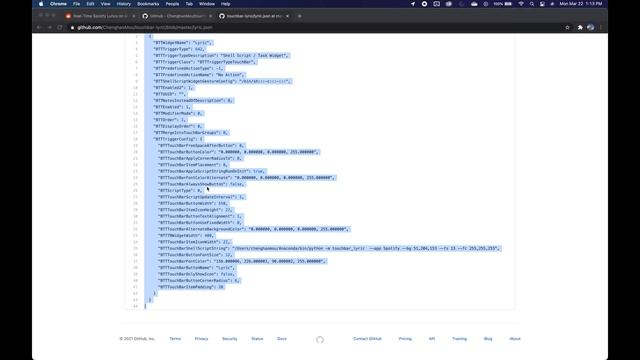The height and width of the screenshot is (360, 640).
Task: Click the BTTShellScriptWidgetGestureConfig code line
Action: click(222, 81)
